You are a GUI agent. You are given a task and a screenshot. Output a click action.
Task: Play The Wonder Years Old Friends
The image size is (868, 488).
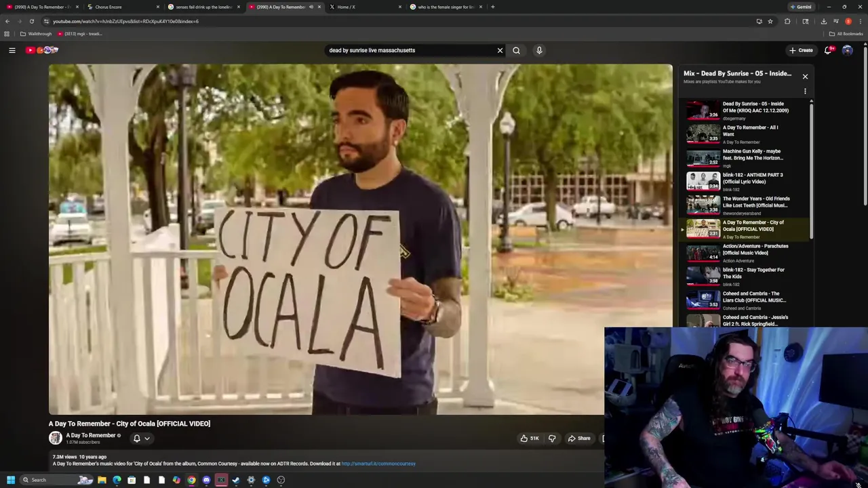click(745, 205)
